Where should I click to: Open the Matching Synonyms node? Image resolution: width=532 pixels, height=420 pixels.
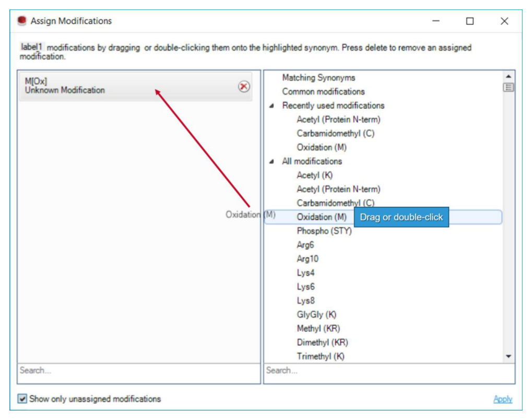[318, 78]
